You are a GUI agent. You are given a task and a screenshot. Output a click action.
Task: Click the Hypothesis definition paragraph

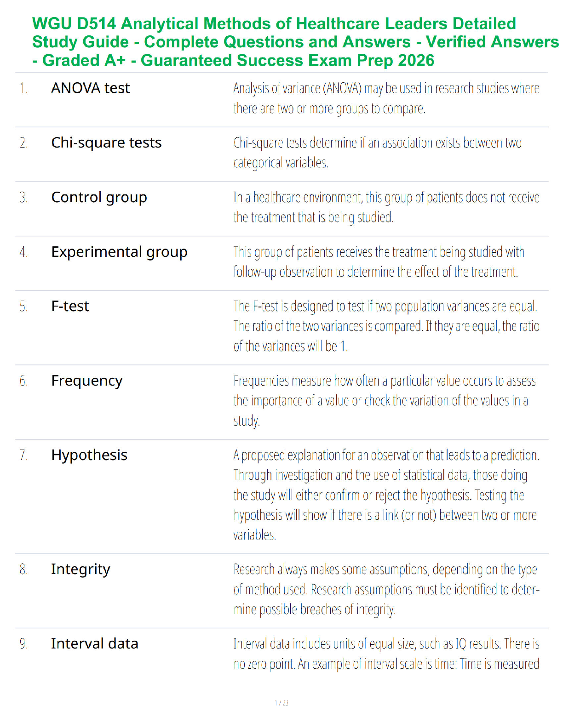(x=386, y=495)
